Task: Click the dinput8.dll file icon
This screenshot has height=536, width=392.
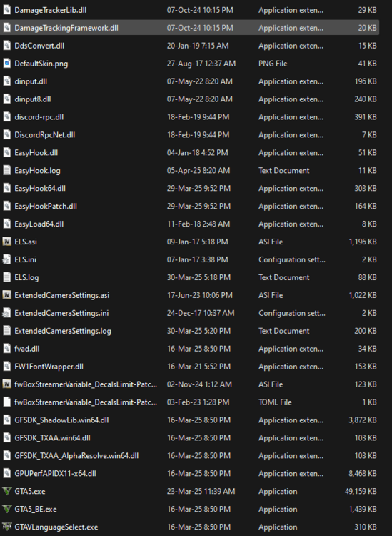Action: (6, 99)
